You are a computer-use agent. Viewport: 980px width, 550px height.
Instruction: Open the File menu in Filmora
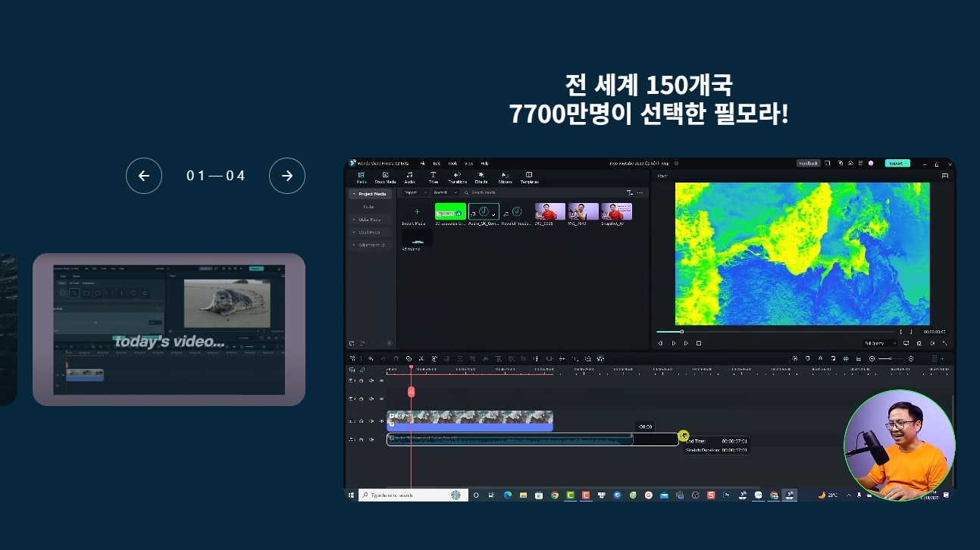(x=423, y=164)
